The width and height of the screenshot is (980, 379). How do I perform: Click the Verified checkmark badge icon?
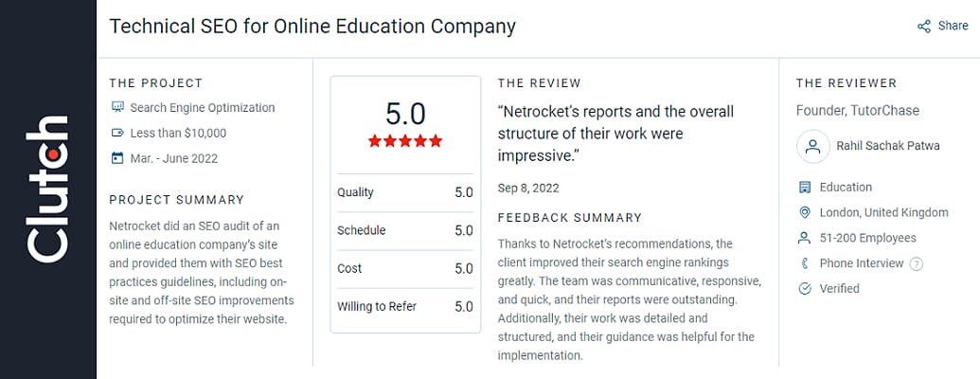[805, 289]
